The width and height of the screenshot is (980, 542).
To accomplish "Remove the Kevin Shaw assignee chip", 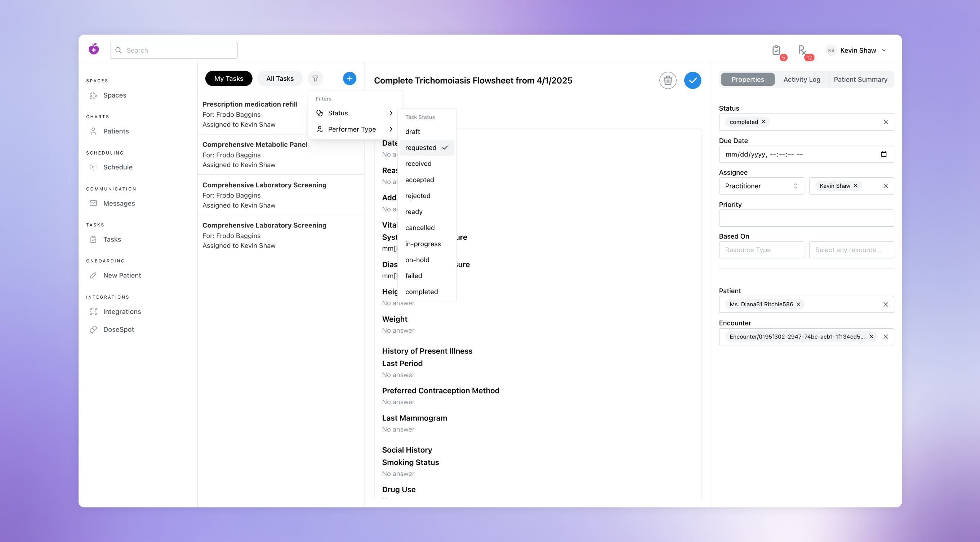I will (855, 186).
